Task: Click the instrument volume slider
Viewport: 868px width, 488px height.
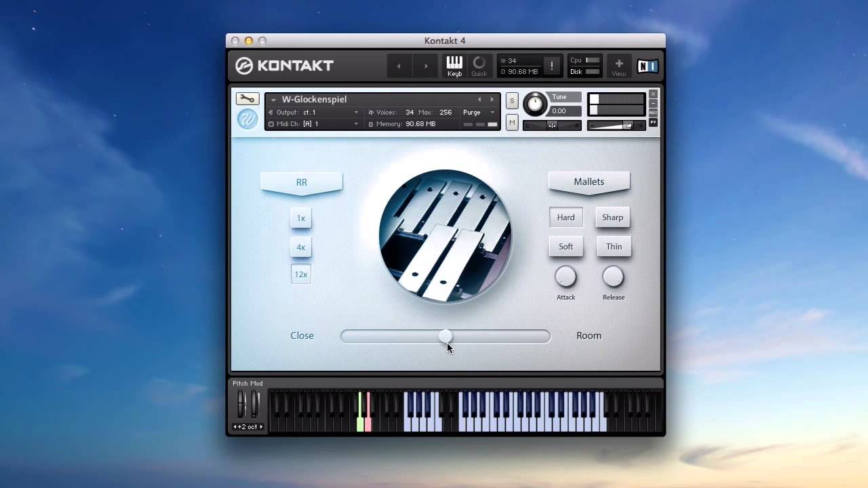Action: pos(616,125)
